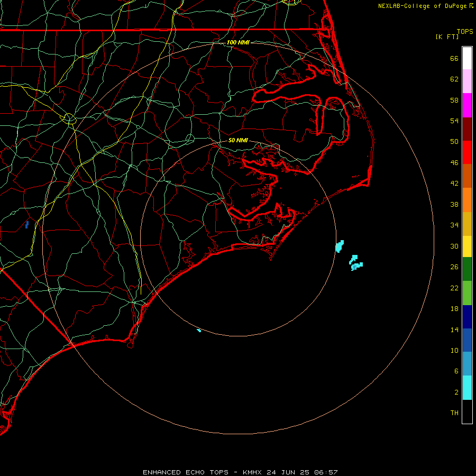Click the "22" legend value
The height and width of the screenshot is (476, 476).
[x=454, y=288]
